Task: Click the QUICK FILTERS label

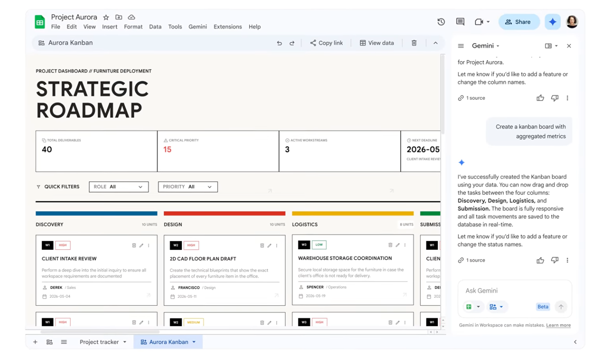Action: [x=62, y=187]
